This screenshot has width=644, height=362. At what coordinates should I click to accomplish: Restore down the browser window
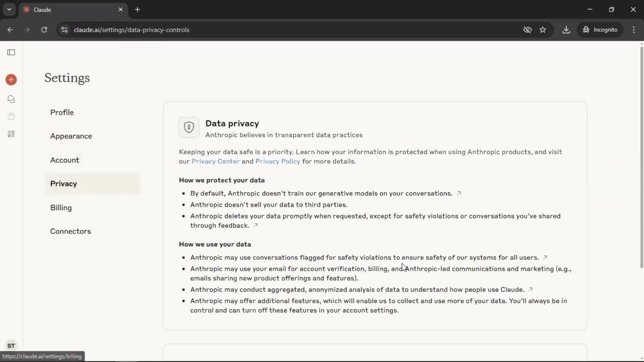[x=611, y=9]
